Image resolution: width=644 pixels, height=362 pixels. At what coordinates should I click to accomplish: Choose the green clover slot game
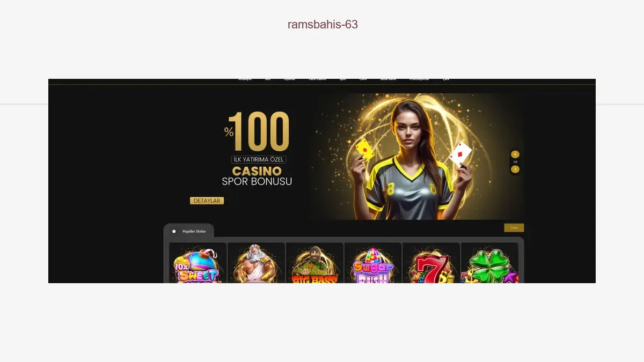click(x=489, y=263)
